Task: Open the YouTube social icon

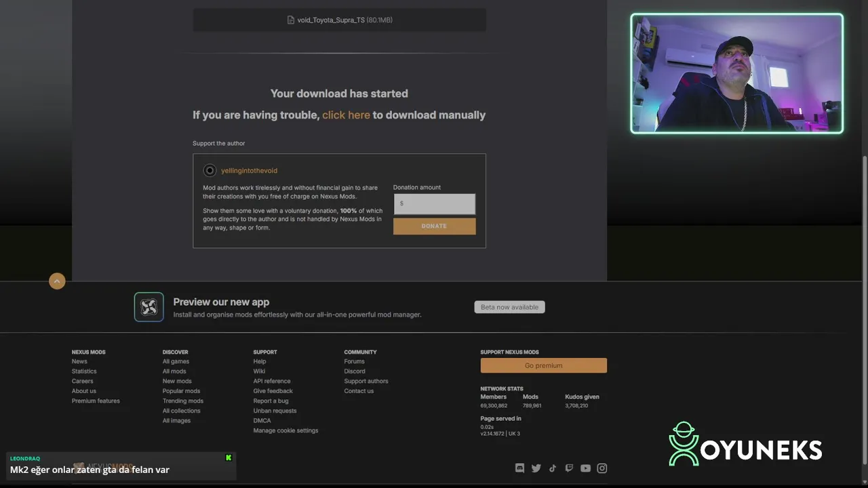Action: 585,468
